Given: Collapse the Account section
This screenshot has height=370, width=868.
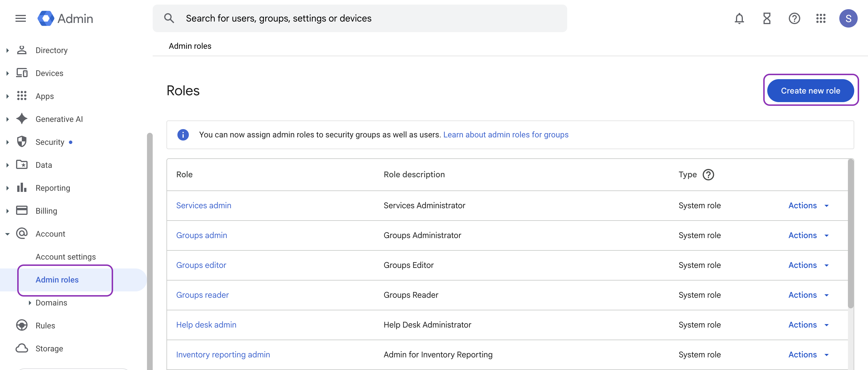Looking at the screenshot, I should click(x=7, y=234).
